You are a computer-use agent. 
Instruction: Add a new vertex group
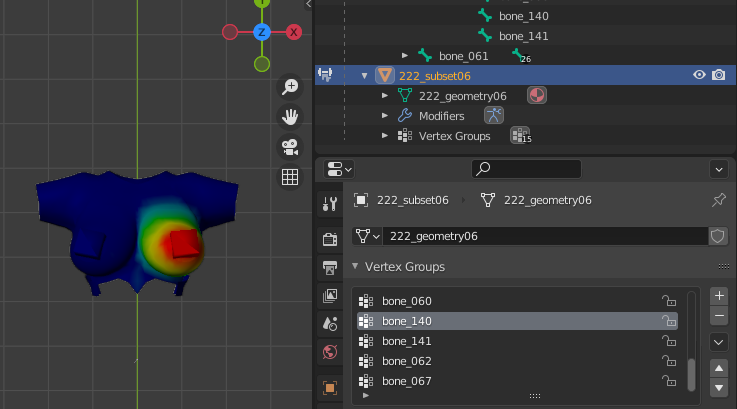point(719,296)
